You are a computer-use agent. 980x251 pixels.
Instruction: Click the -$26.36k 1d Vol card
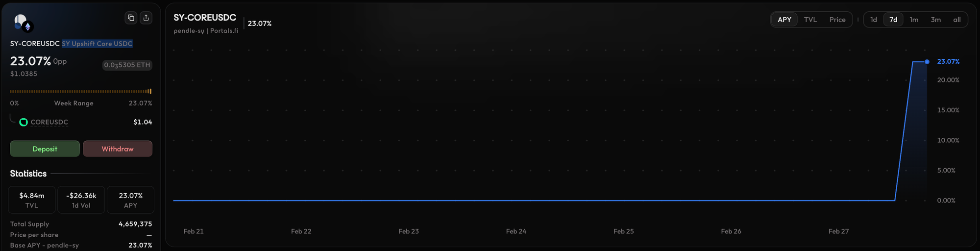point(81,200)
